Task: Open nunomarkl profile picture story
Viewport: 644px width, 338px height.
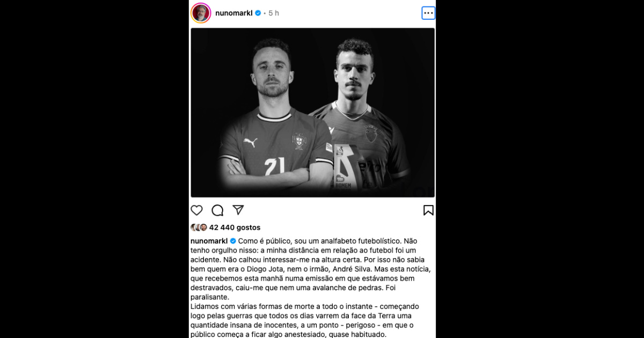Action: (201, 13)
